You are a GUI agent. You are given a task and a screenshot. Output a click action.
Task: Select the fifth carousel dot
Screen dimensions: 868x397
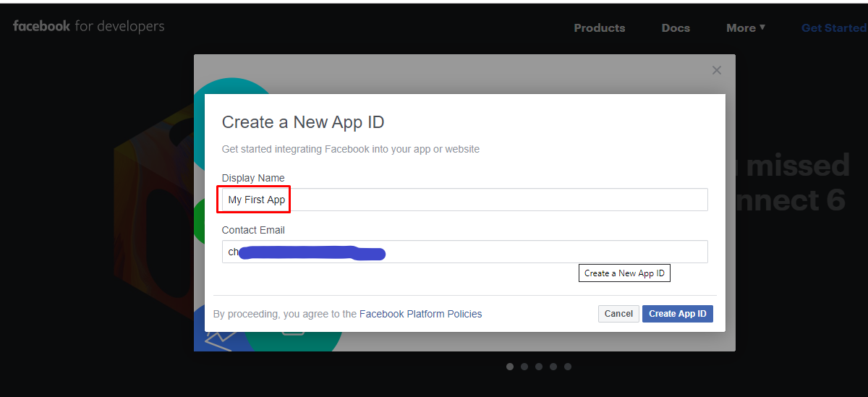tap(568, 367)
